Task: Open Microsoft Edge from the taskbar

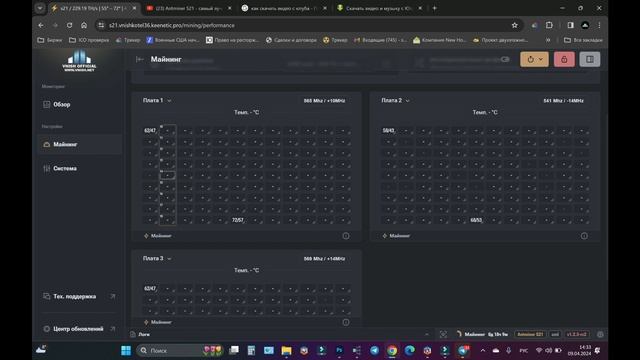Action: [409, 351]
